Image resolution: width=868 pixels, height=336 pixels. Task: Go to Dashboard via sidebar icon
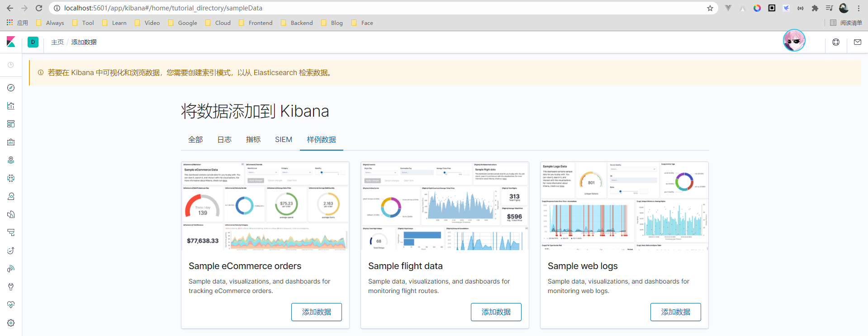[11, 124]
